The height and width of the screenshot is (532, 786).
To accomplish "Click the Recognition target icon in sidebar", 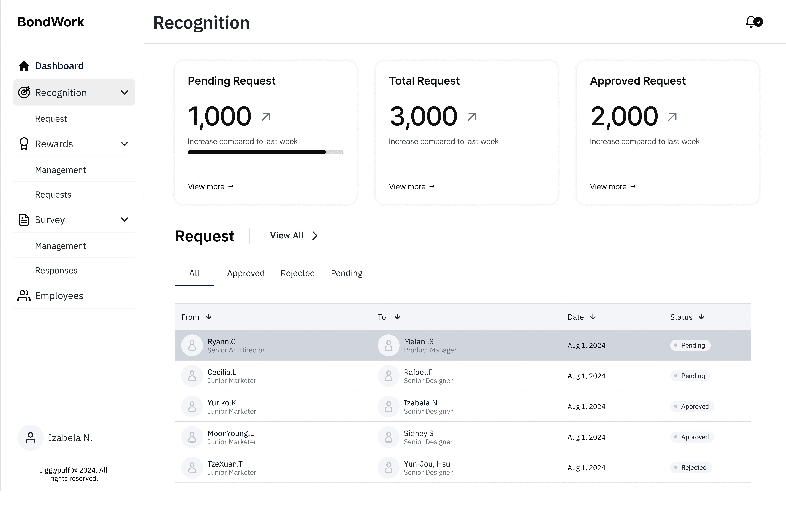I will pos(24,92).
